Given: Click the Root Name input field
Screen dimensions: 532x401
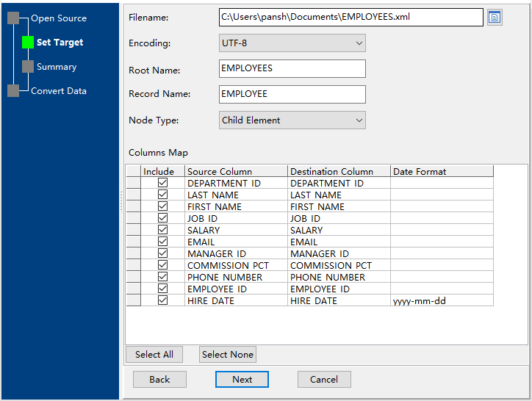Looking at the screenshot, I should [292, 68].
